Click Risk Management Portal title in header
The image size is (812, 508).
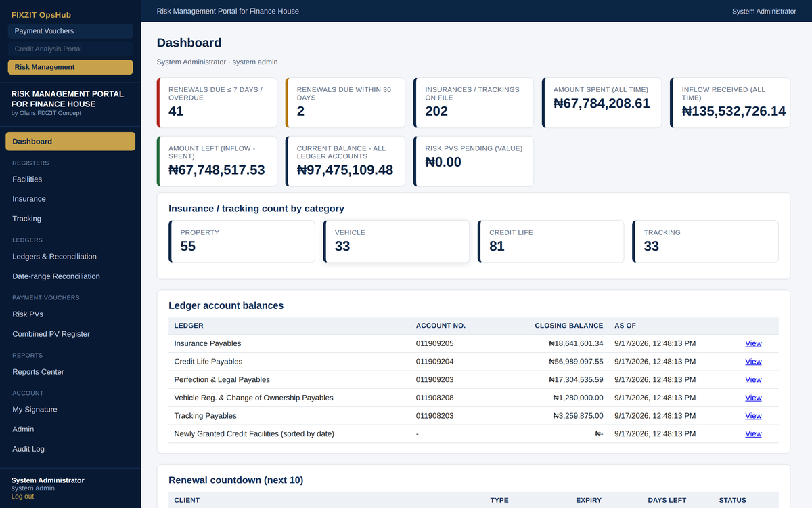[x=227, y=12]
